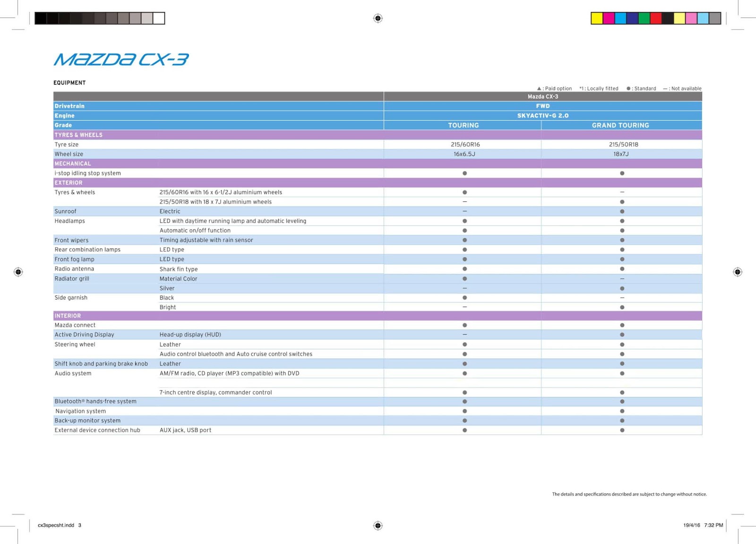This screenshot has height=544, width=756.
Task: Click the SKYACTIV-G 2.0 engine value
Action: point(543,115)
